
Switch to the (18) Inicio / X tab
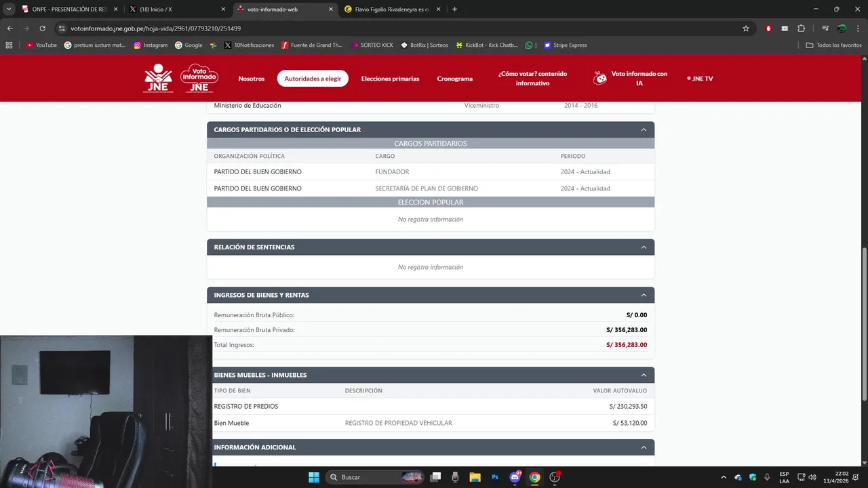point(176,9)
